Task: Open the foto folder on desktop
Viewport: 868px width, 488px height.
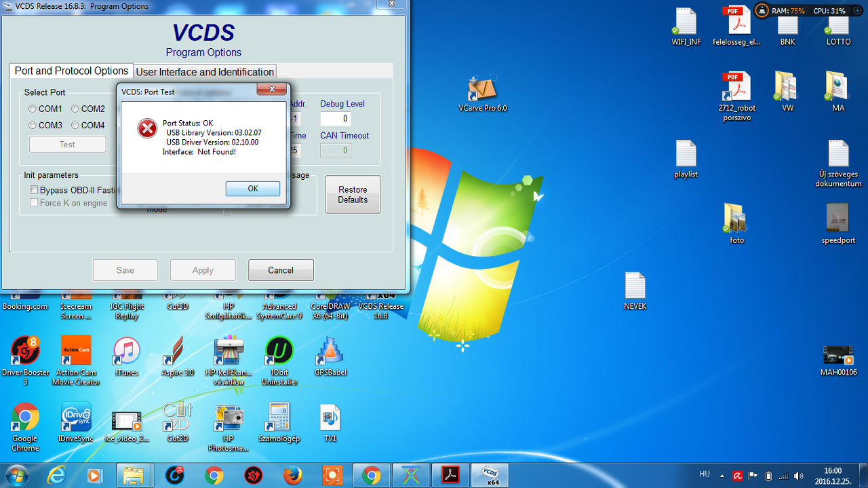Action: point(736,224)
